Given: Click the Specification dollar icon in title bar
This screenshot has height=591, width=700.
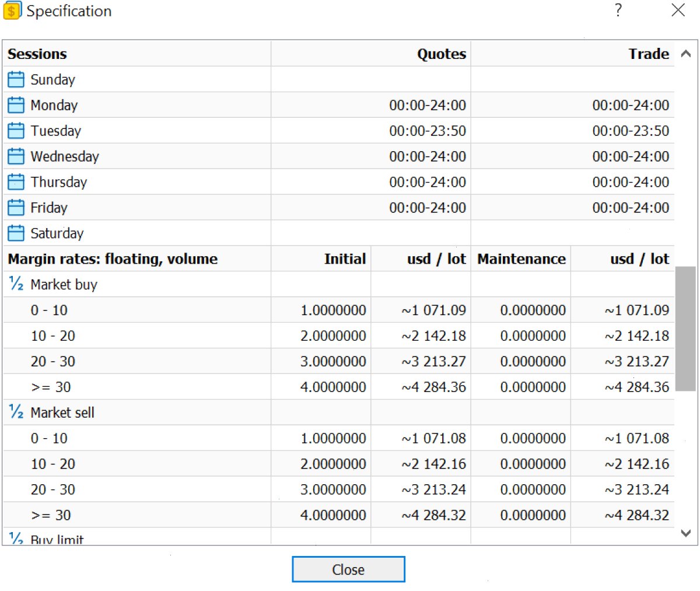Looking at the screenshot, I should (12, 11).
